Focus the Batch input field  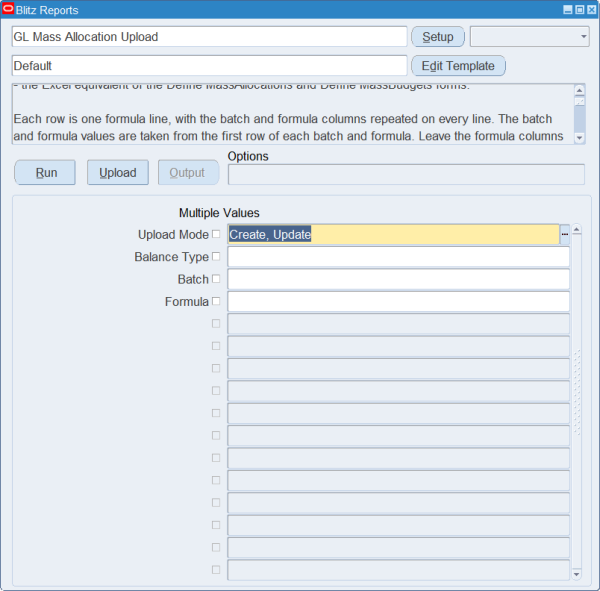click(x=398, y=279)
